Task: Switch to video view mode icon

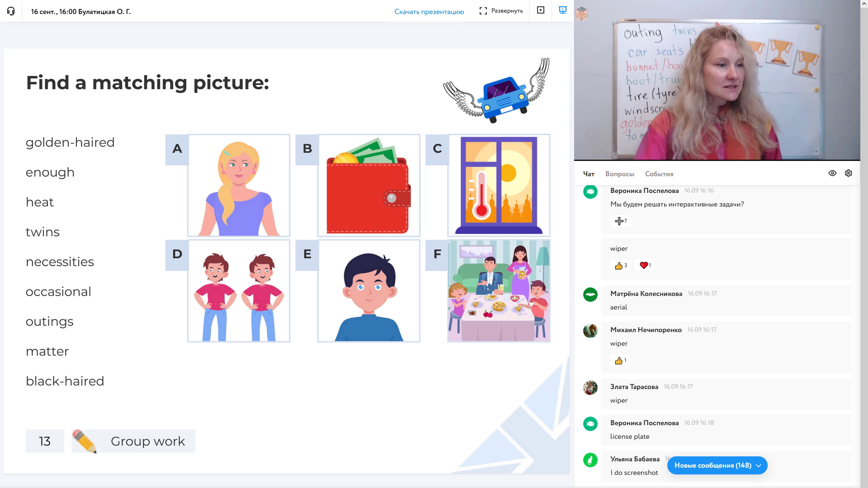Action: 540,10
